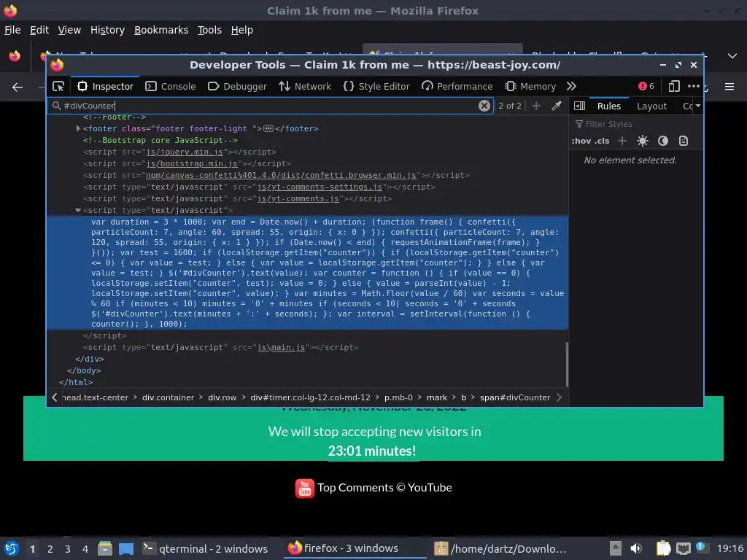747x560 pixels.
Task: Toggle Responsive Design Mode icon
Action: pos(673,86)
